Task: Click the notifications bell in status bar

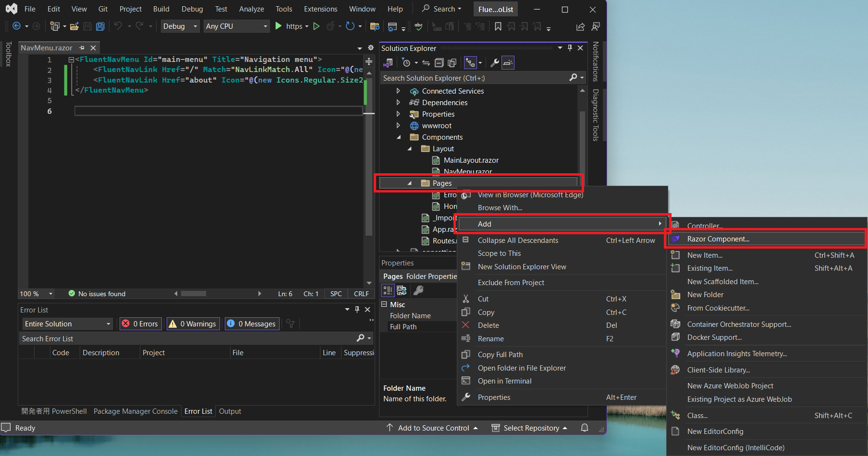Action: (585, 428)
